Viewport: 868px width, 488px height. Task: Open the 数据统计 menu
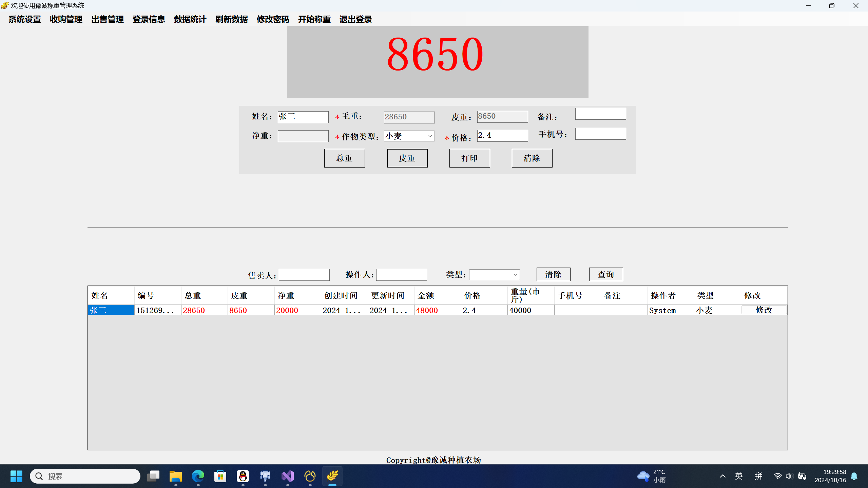click(190, 19)
